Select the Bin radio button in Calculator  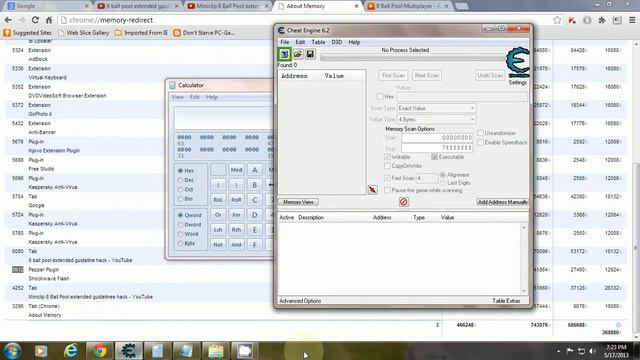[x=180, y=199]
